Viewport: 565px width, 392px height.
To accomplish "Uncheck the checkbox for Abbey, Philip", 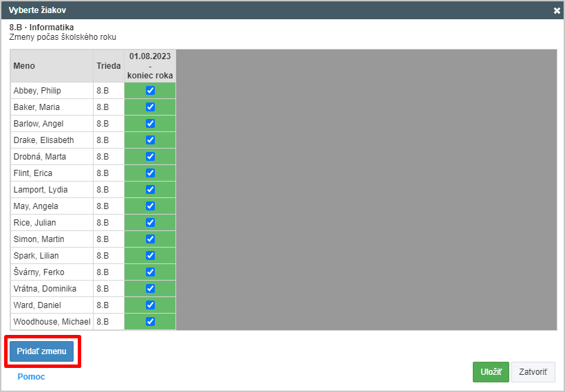I will click(150, 90).
